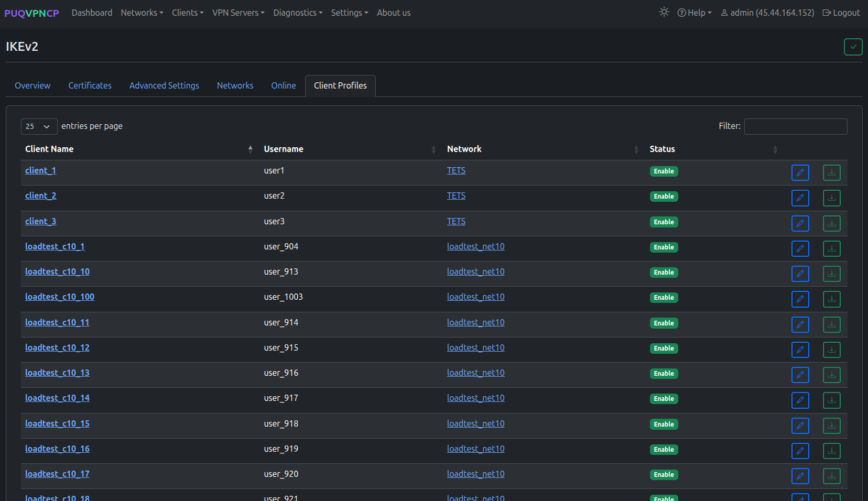Viewport: 868px width, 501px height.
Task: Go to Dashboard in the navbar
Action: (x=92, y=13)
